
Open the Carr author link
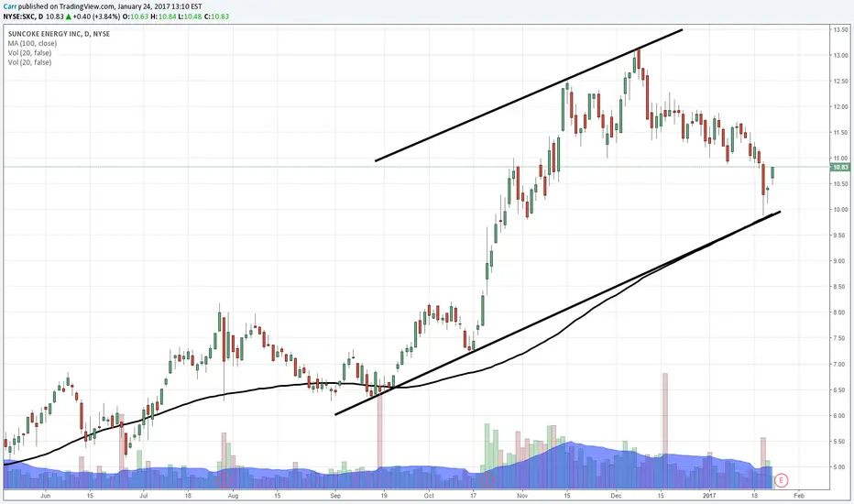coord(9,6)
